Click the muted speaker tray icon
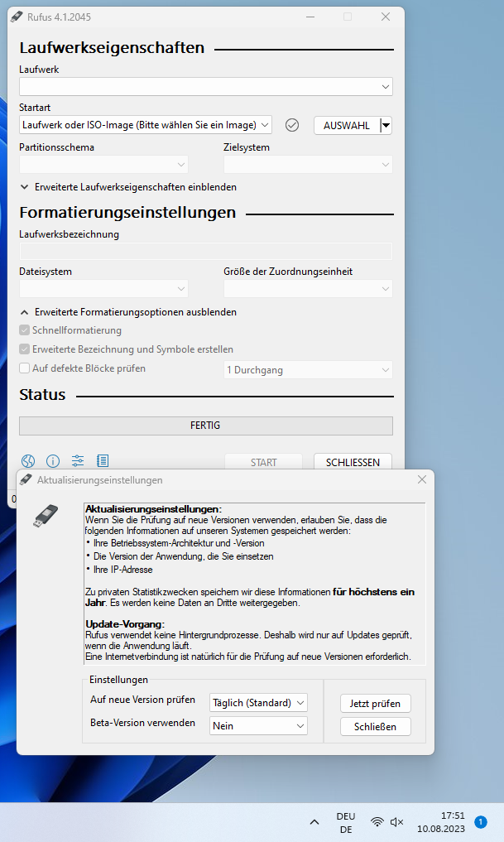Viewport: 504px width, 842px height. point(396,822)
